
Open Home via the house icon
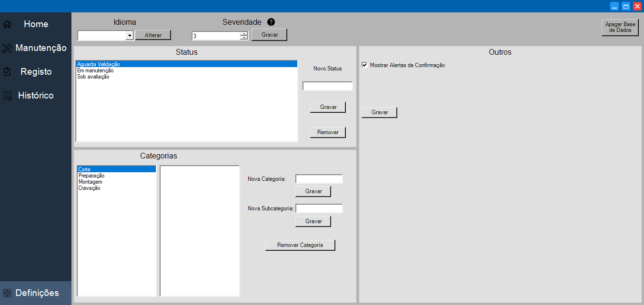click(x=7, y=24)
